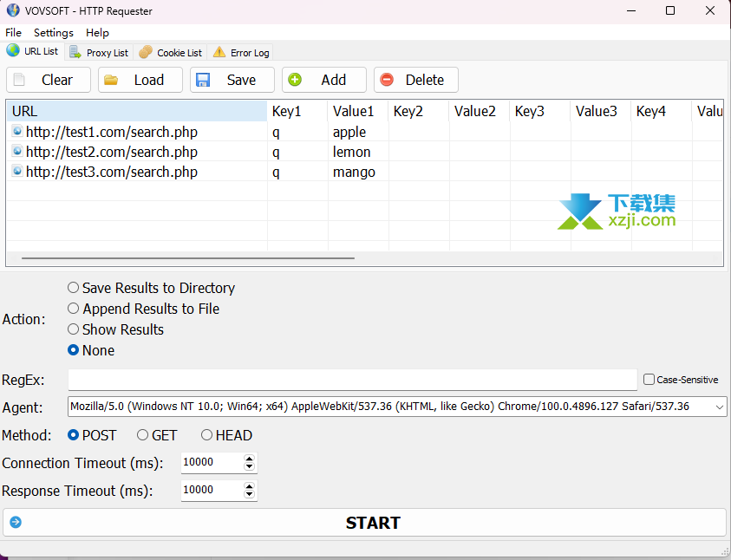The height and width of the screenshot is (560, 731).
Task: Click the blue arrow icon on START bar
Action: tap(16, 522)
